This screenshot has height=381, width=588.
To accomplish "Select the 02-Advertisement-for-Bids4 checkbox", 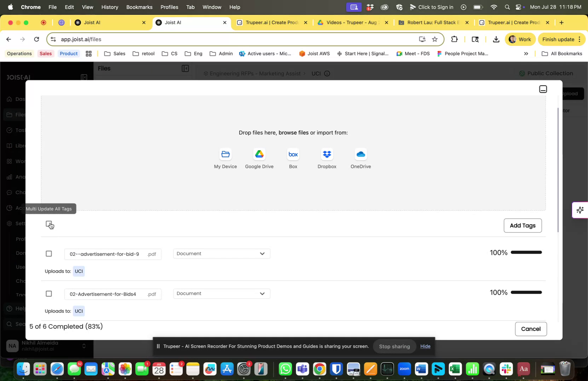I will 48,293.
